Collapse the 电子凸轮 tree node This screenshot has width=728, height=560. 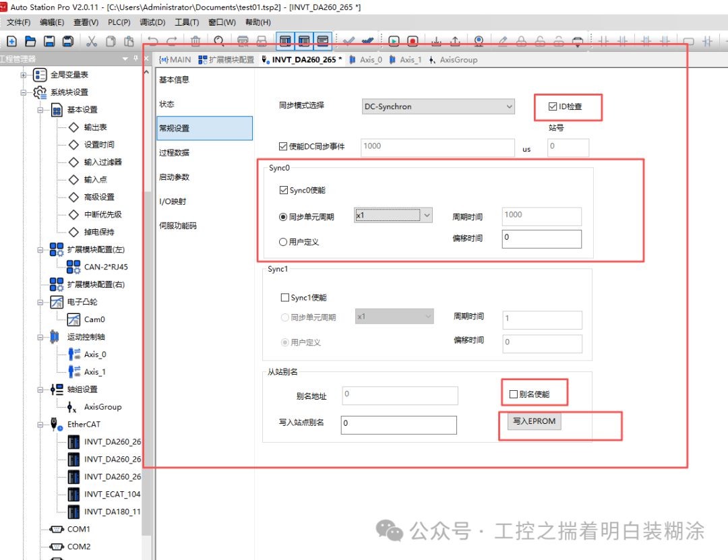pyautogui.click(x=40, y=303)
